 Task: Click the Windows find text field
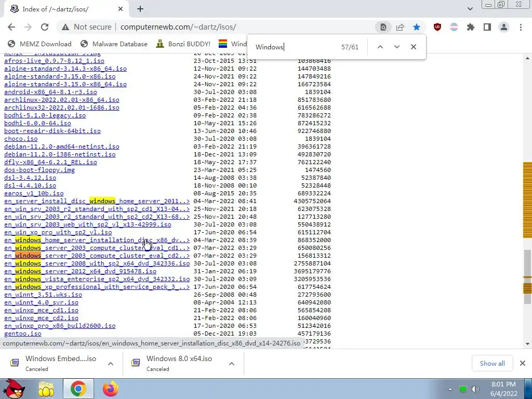pyautogui.click(x=295, y=47)
